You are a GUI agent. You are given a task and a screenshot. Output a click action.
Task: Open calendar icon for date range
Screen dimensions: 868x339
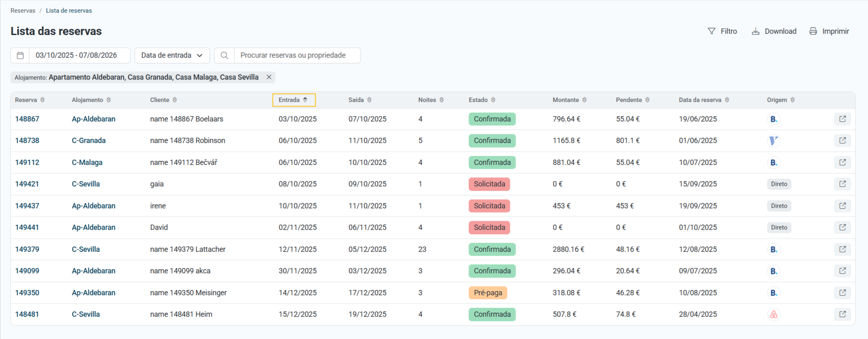20,56
